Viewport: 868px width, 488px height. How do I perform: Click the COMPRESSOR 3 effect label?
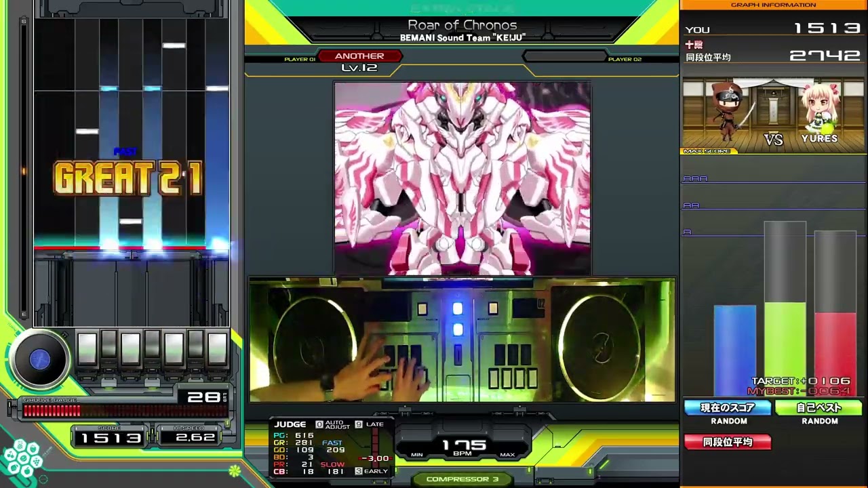[462, 479]
